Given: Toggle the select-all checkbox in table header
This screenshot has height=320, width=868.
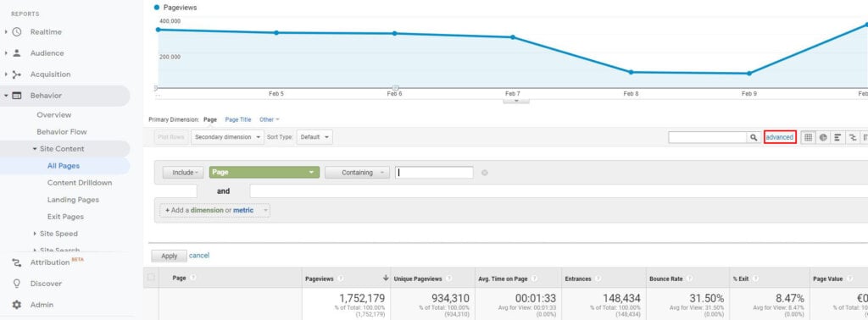Looking at the screenshot, I should point(151,278).
